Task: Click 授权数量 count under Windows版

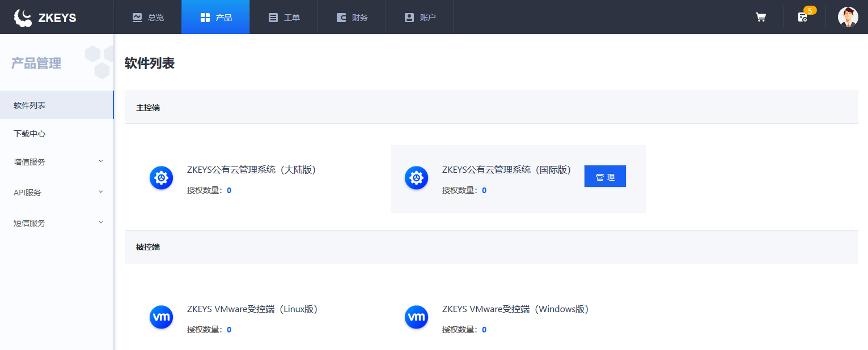Action: (484, 330)
